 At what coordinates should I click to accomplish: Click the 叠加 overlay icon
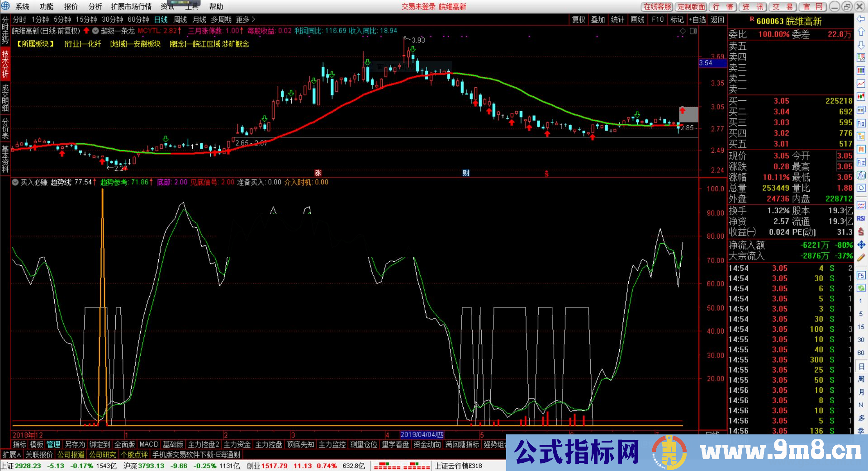coord(598,20)
